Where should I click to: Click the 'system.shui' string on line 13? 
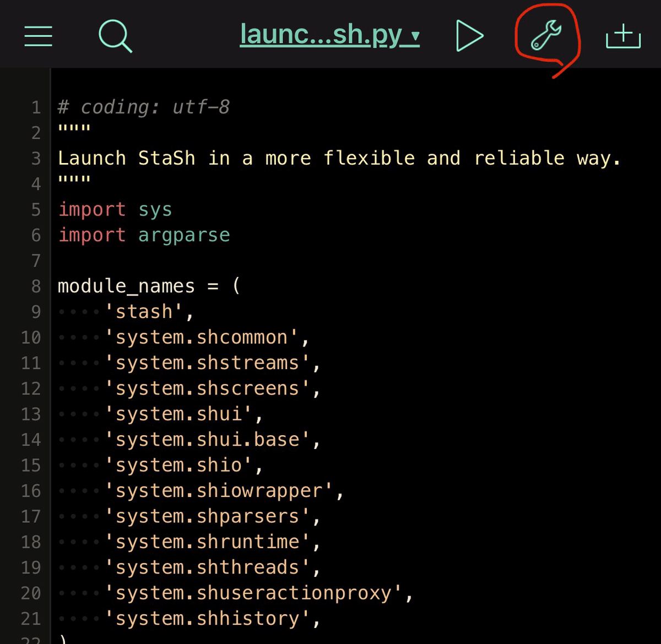tap(178, 414)
